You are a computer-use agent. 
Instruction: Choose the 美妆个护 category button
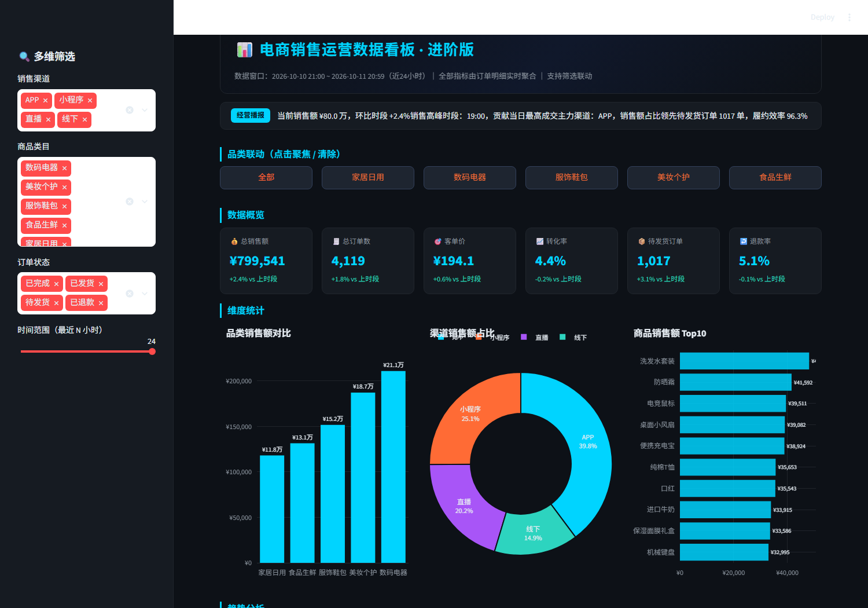[x=674, y=178]
